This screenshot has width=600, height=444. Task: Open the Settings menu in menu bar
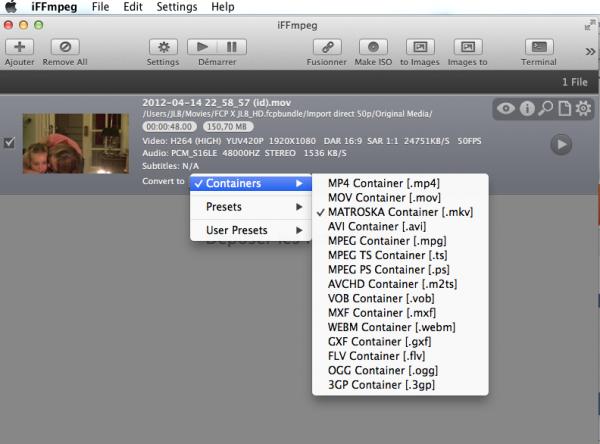tap(177, 7)
